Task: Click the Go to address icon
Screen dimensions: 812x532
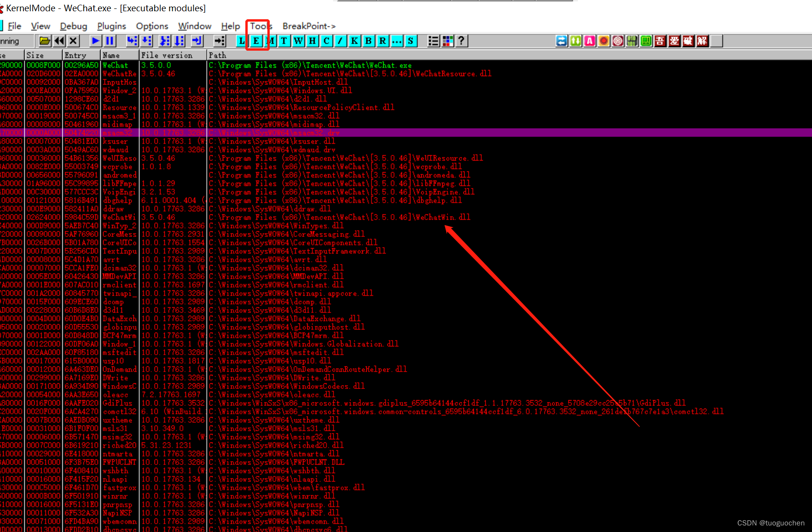Action: [220, 41]
